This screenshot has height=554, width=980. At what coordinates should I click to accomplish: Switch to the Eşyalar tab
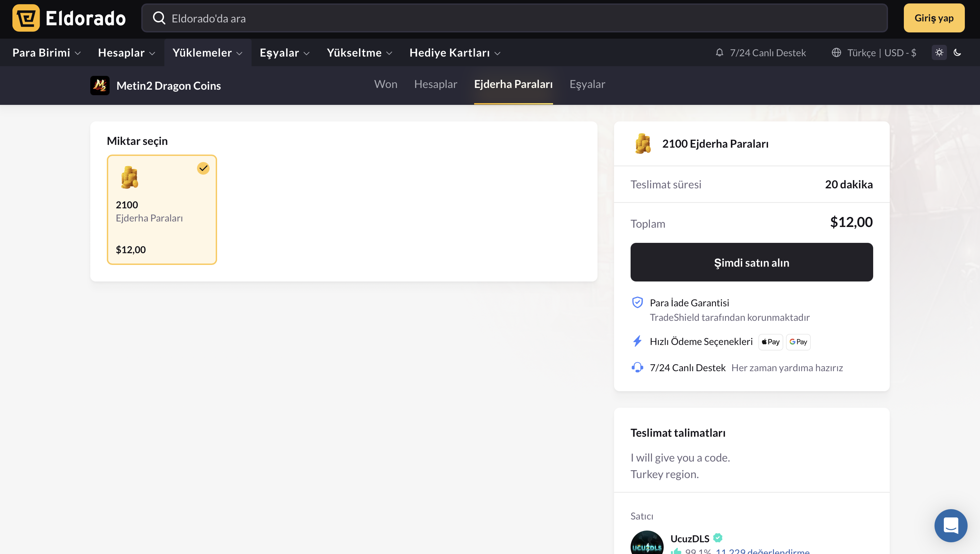point(587,84)
